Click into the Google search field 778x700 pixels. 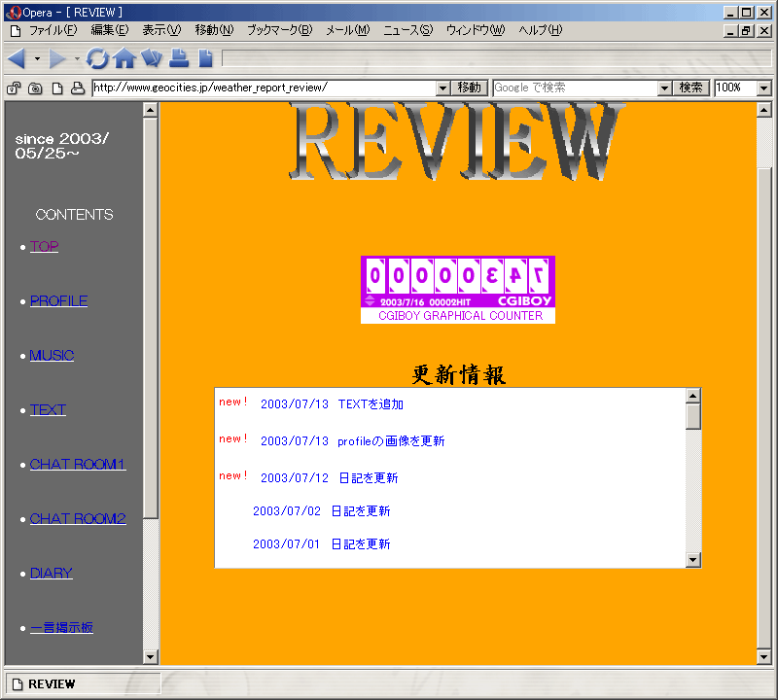(x=575, y=87)
